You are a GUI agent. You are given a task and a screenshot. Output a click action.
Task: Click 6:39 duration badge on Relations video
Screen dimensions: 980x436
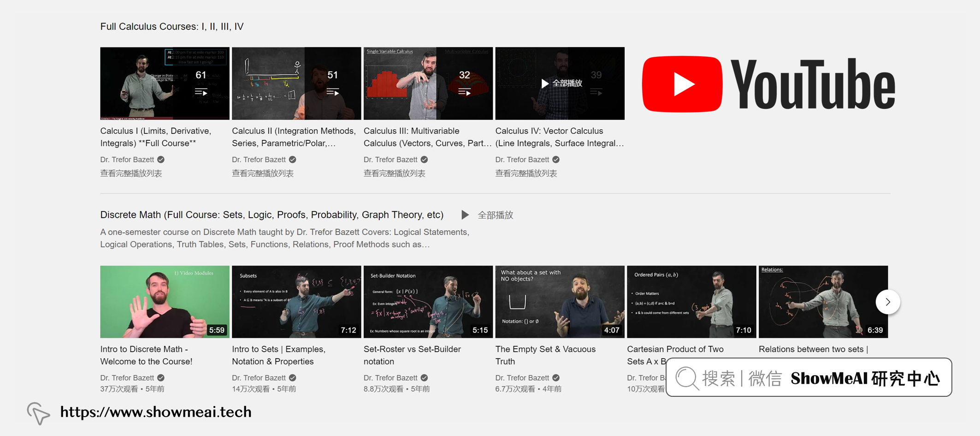(x=875, y=330)
